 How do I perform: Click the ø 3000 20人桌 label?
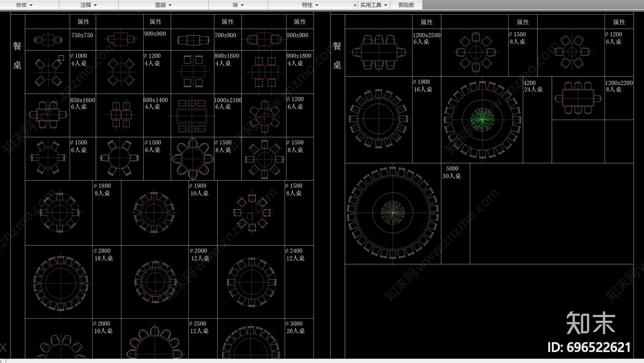295,327
